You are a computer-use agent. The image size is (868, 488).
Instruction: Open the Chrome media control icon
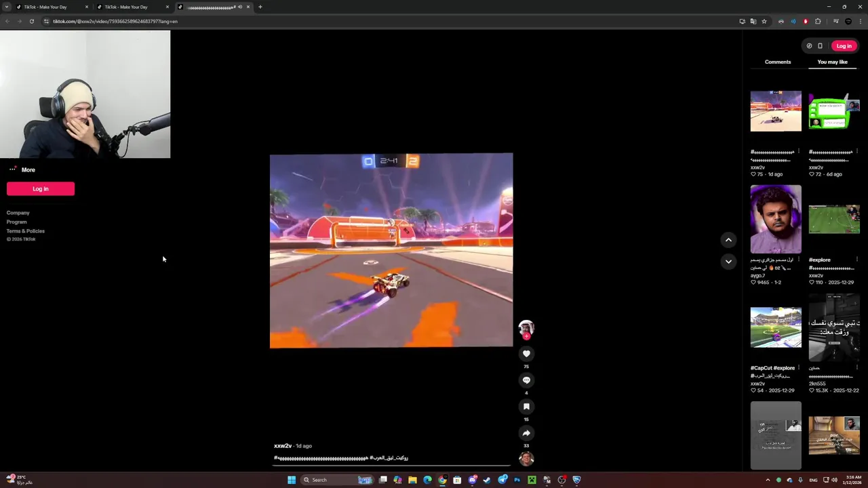pos(835,21)
